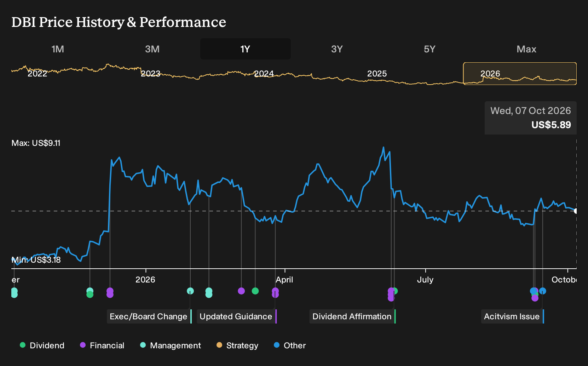The height and width of the screenshot is (366, 588).
Task: Toggle Financial events in the legend
Action: [102, 345]
